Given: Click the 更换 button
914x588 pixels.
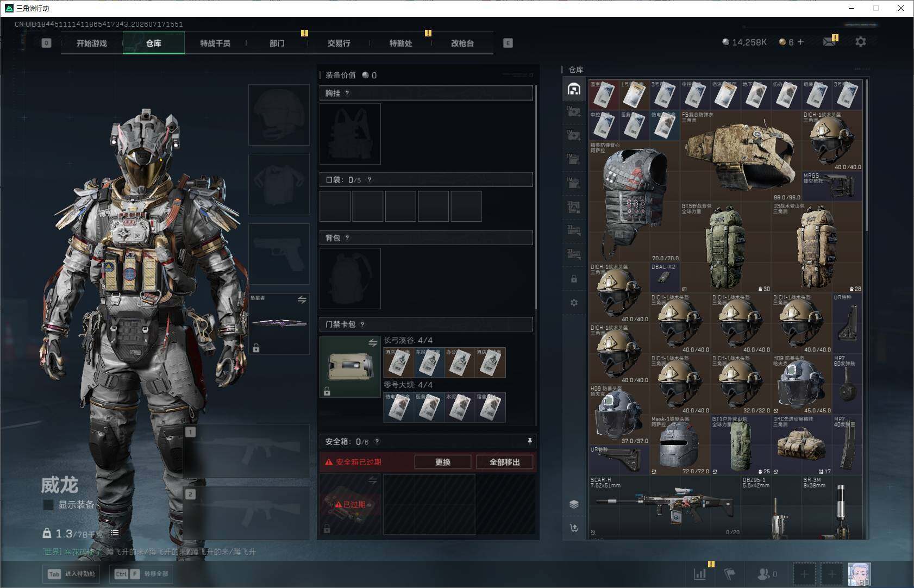Looking at the screenshot, I should coord(443,462).
